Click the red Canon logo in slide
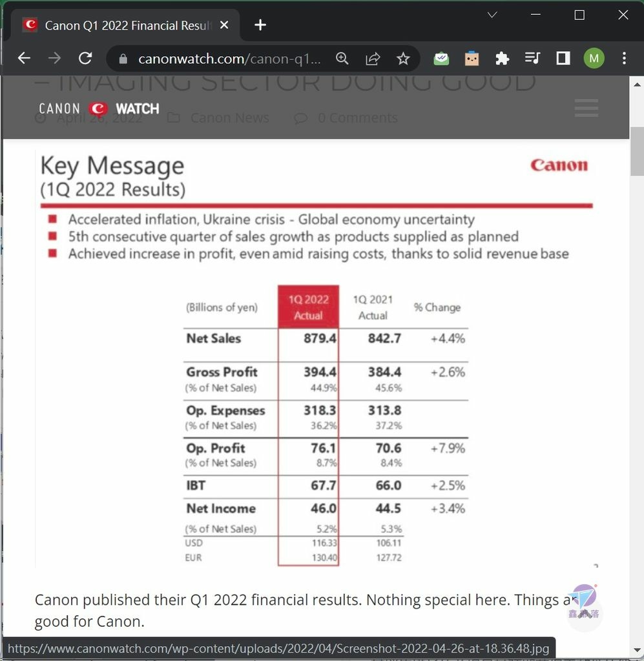The image size is (644, 661). (x=559, y=165)
